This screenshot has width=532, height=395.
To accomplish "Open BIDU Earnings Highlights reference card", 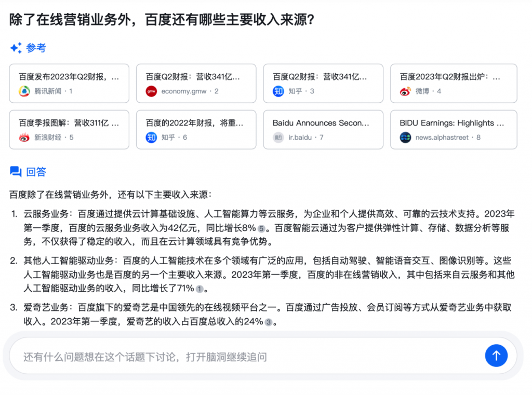I will click(454, 130).
